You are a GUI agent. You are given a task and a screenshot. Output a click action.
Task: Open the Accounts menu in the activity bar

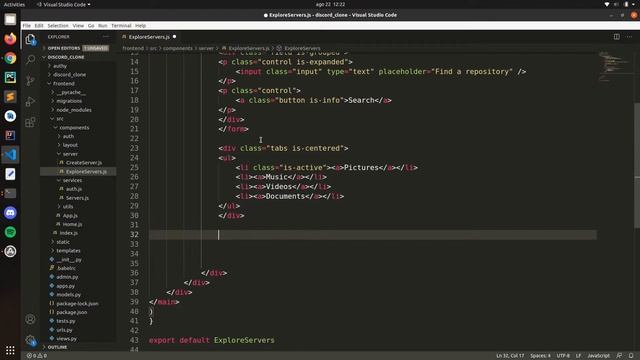[x=30, y=319]
